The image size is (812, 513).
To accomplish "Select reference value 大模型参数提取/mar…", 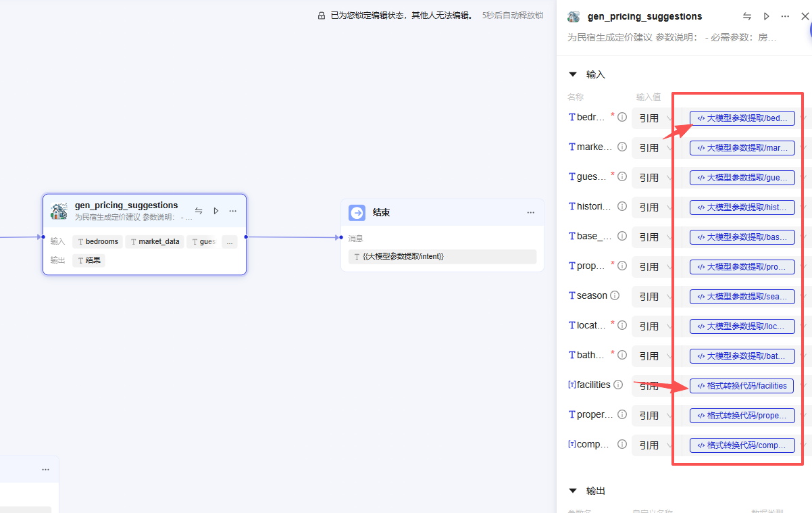I will 742,148.
